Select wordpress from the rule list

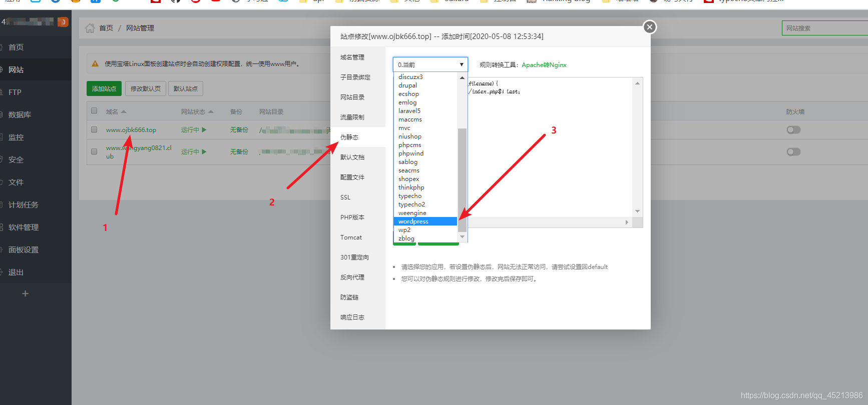coord(425,221)
